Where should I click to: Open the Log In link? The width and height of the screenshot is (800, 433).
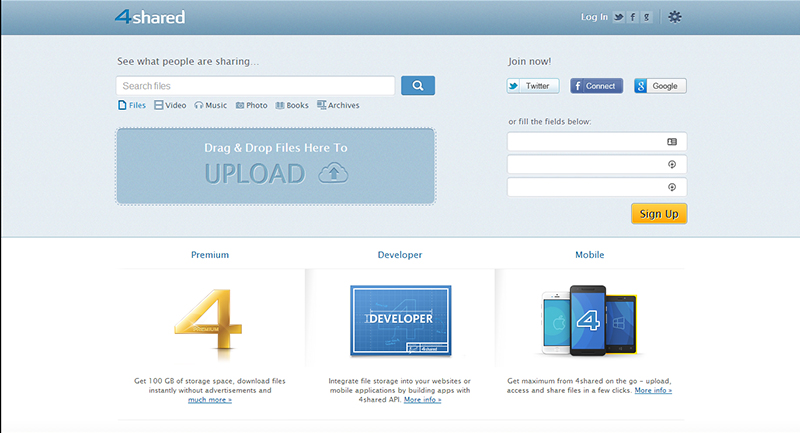(594, 17)
